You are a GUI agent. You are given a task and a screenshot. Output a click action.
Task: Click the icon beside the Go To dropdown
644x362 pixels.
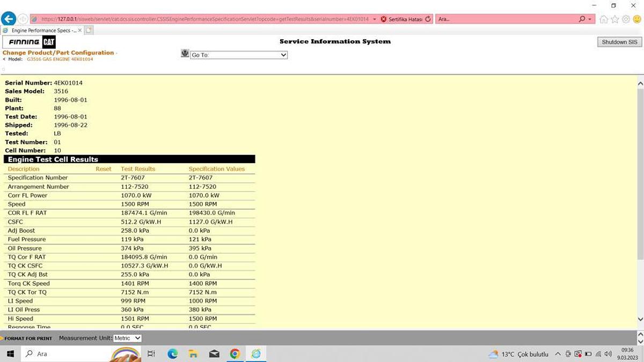(185, 54)
